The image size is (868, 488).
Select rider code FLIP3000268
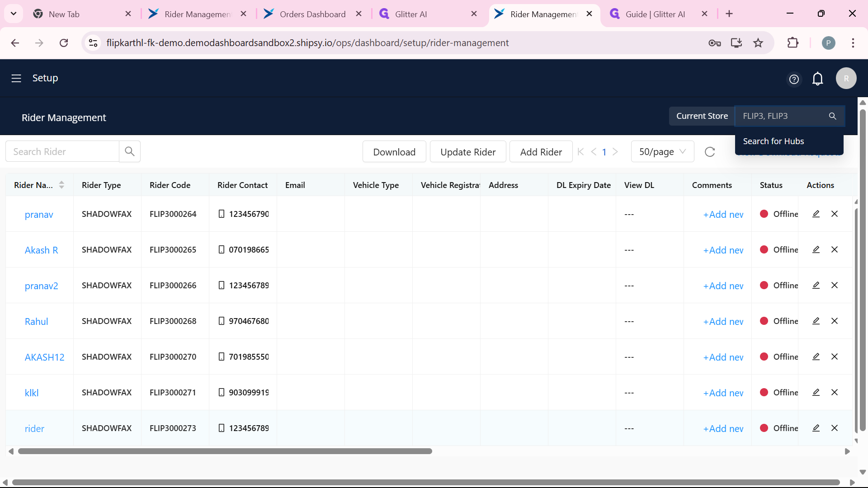[x=173, y=321]
